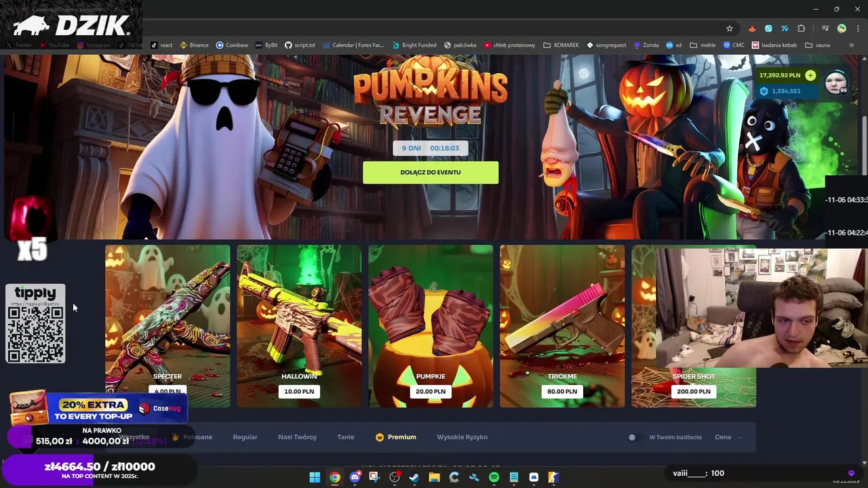Expand the meble bookmarks folder
868x488 pixels.
pos(703,45)
